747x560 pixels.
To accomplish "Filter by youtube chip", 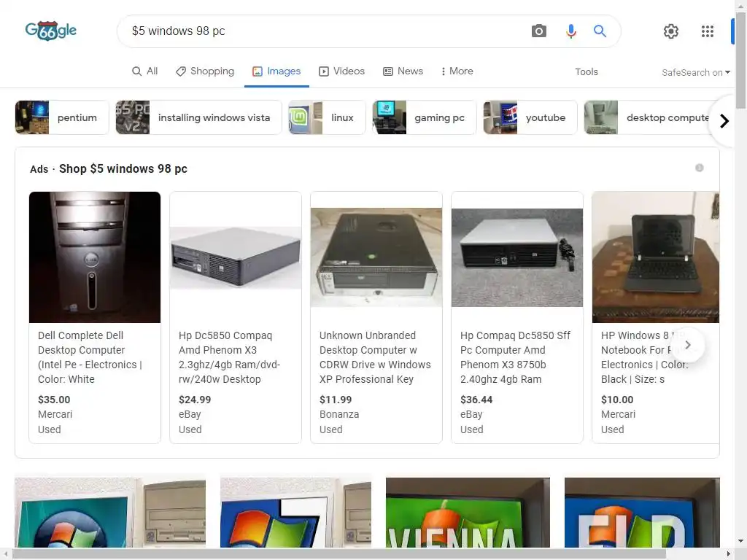I will tap(530, 117).
